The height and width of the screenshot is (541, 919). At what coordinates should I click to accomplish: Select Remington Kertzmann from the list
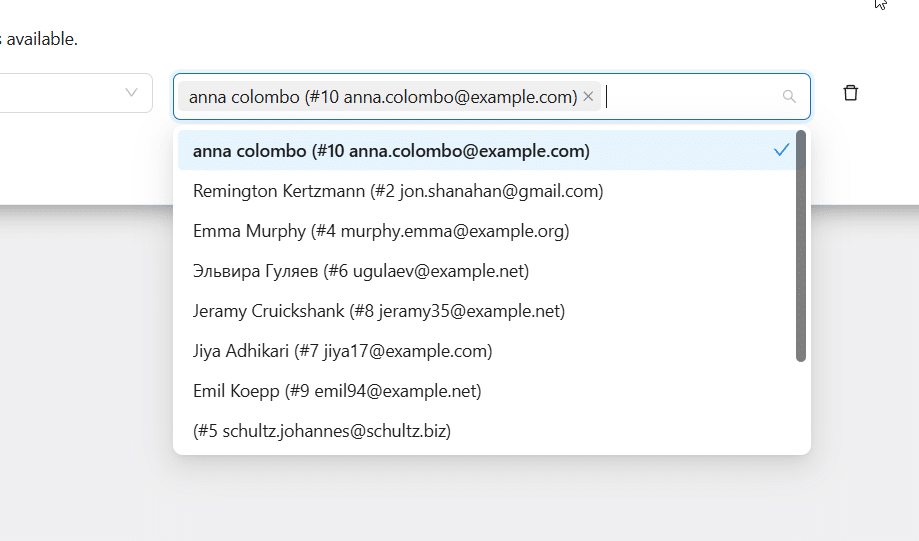click(397, 191)
